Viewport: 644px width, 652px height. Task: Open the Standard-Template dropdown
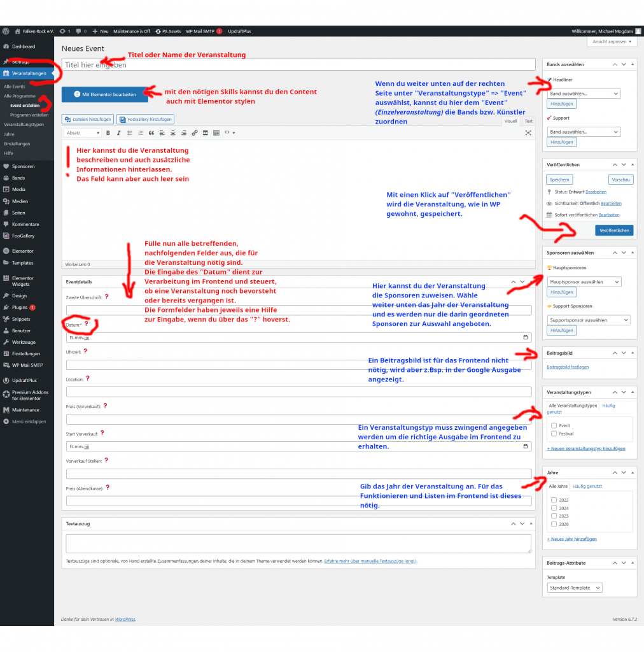point(574,588)
